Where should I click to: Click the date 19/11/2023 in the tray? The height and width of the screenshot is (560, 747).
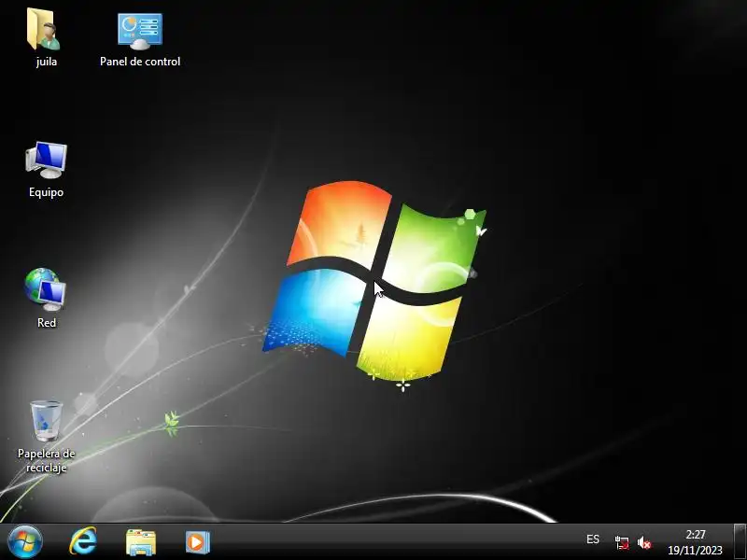(695, 551)
